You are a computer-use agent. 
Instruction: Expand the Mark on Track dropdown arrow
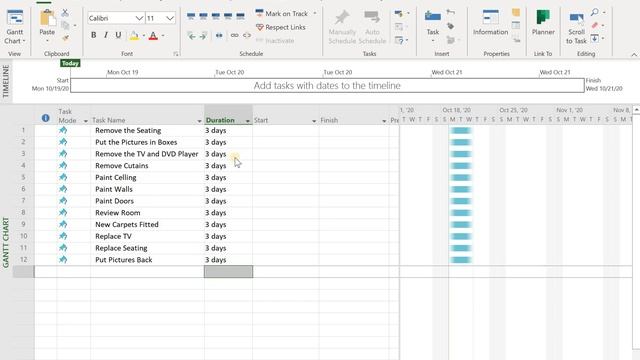[315, 13]
